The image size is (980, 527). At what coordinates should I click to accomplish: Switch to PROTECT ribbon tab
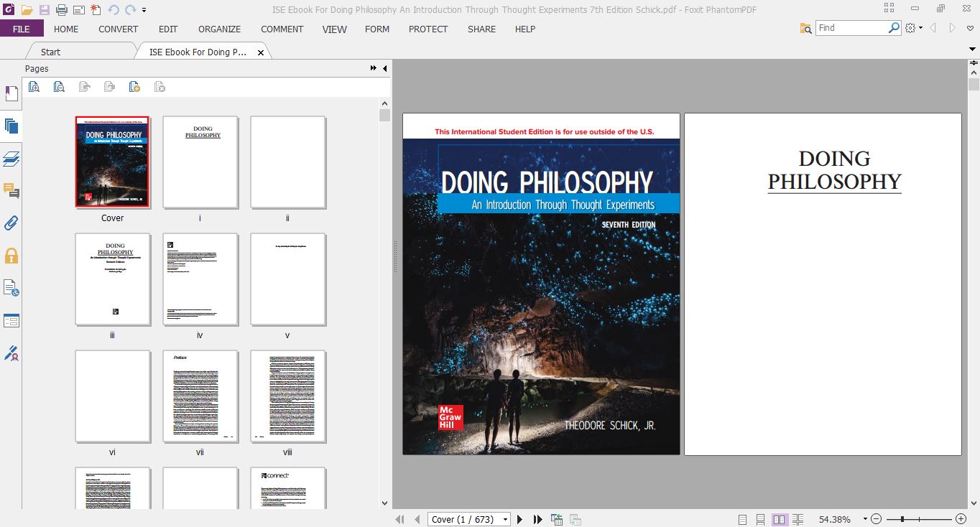428,29
